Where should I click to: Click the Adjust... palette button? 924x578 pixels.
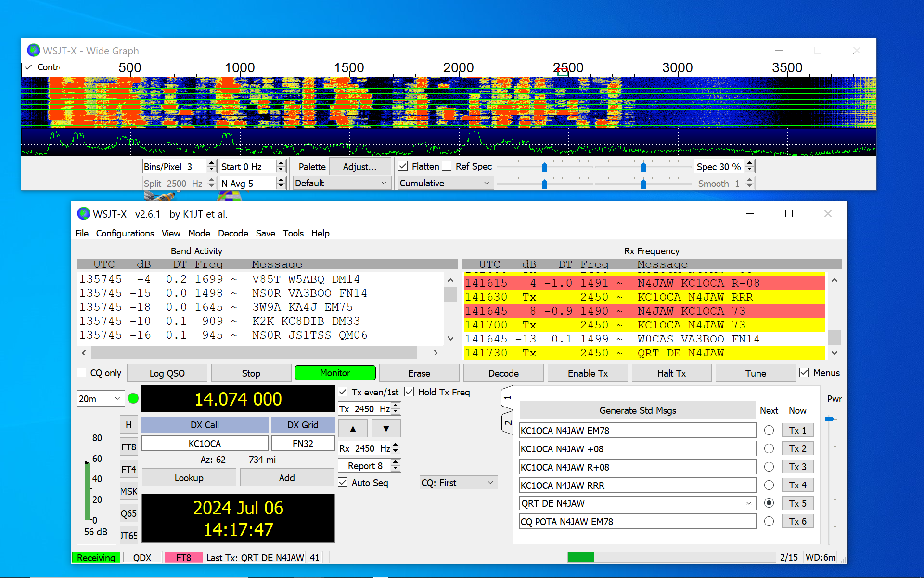click(x=359, y=167)
